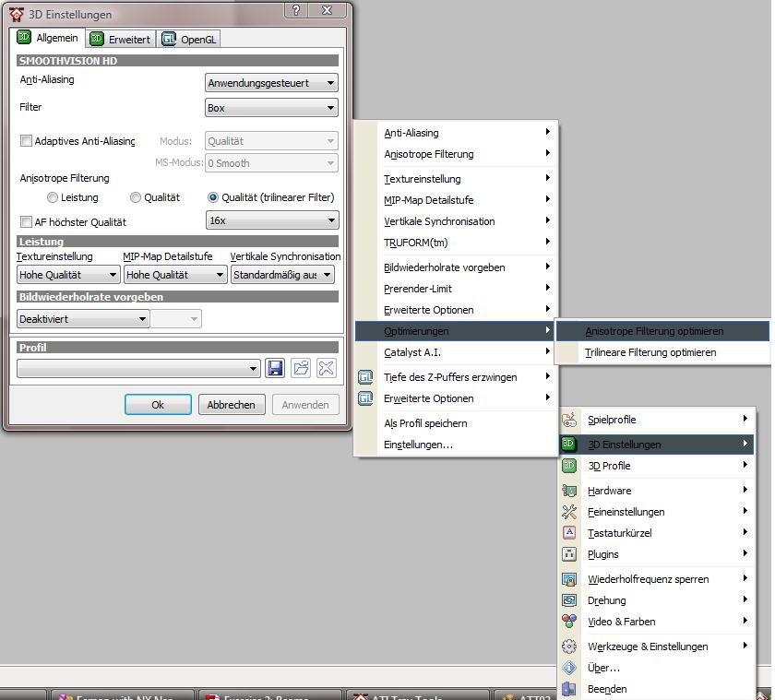Open the Bildwiederholrate vorgeben submenu
The image size is (775, 700).
tap(457, 267)
